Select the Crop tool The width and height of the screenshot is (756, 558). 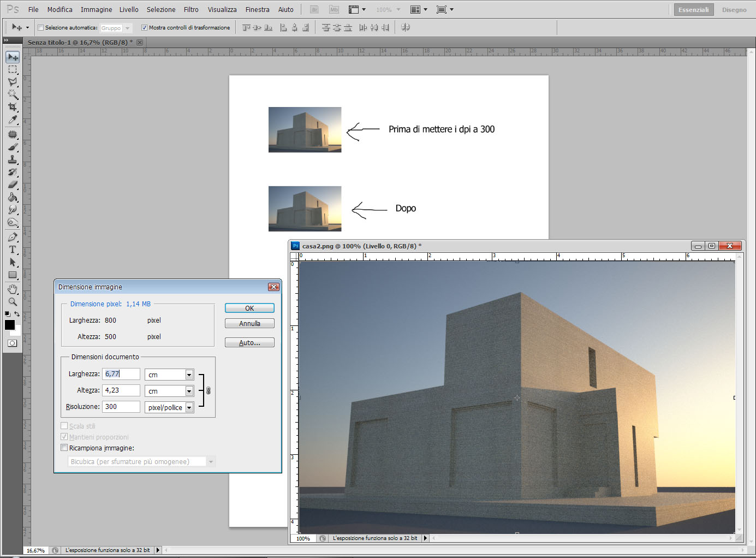(x=13, y=107)
